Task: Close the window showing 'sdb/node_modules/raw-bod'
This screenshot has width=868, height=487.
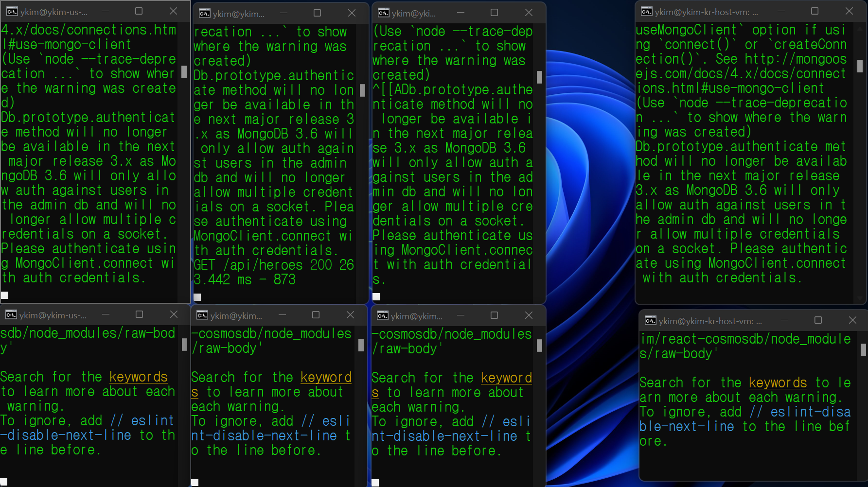Action: click(x=174, y=314)
